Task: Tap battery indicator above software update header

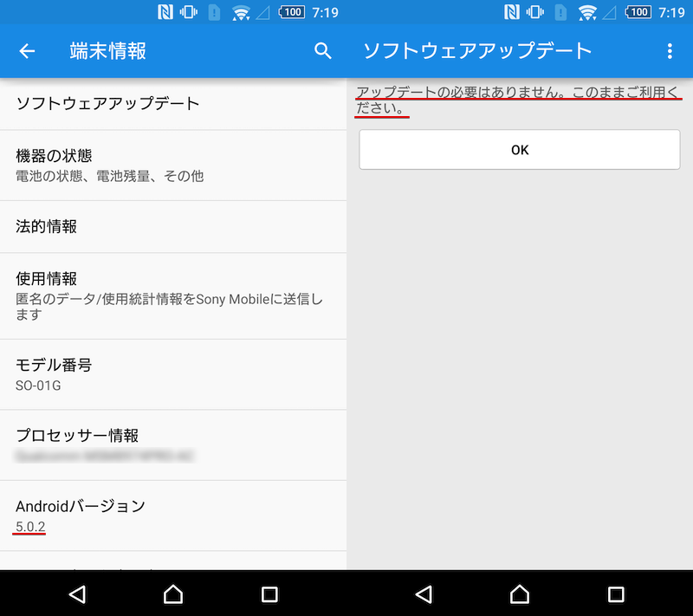Action: tap(639, 13)
